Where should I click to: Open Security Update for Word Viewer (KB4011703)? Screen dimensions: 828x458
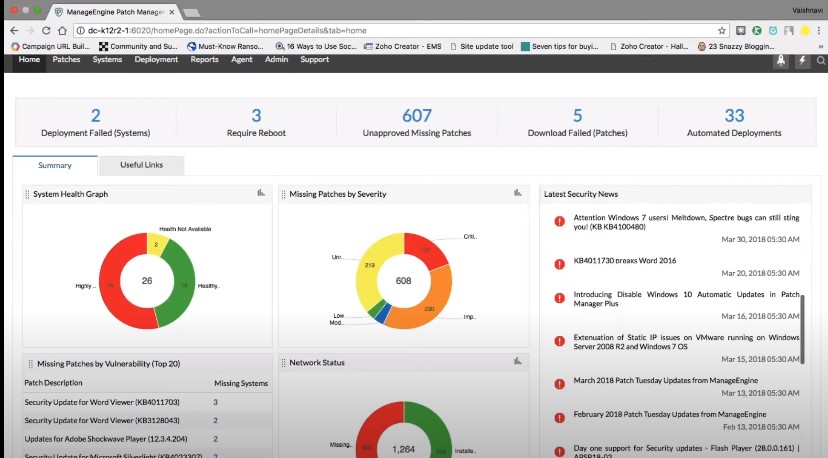click(x=102, y=402)
